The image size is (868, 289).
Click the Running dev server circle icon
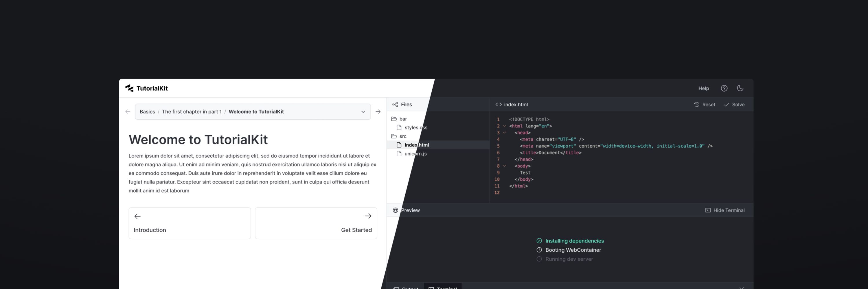click(x=539, y=259)
